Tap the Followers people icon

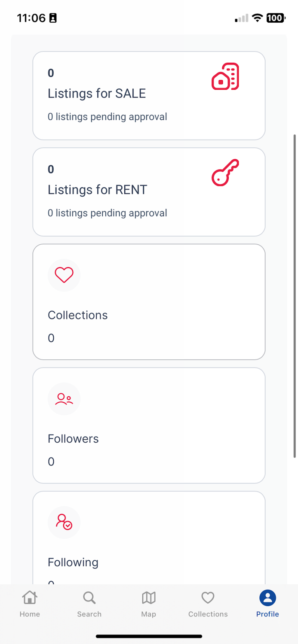tap(64, 399)
